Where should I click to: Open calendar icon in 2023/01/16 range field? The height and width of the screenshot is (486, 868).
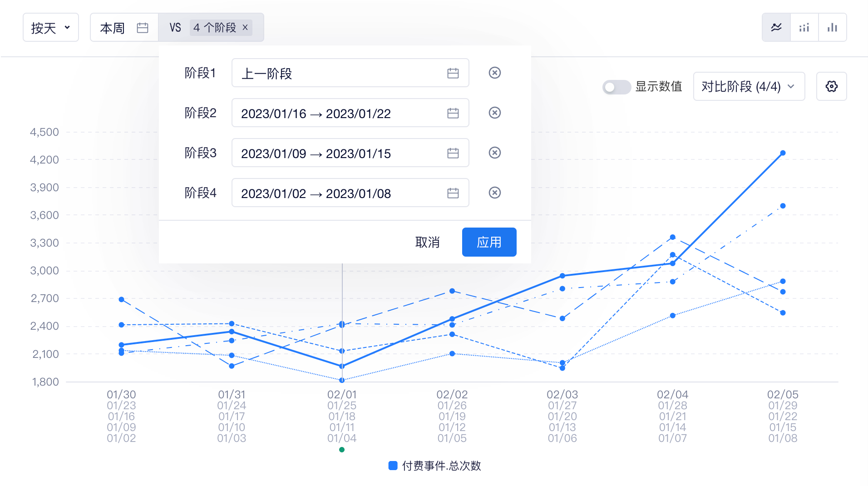[453, 113]
